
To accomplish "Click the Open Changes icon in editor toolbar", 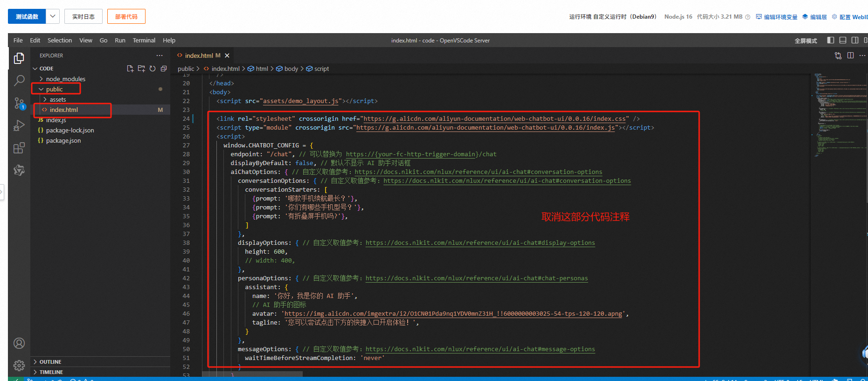I will (838, 55).
